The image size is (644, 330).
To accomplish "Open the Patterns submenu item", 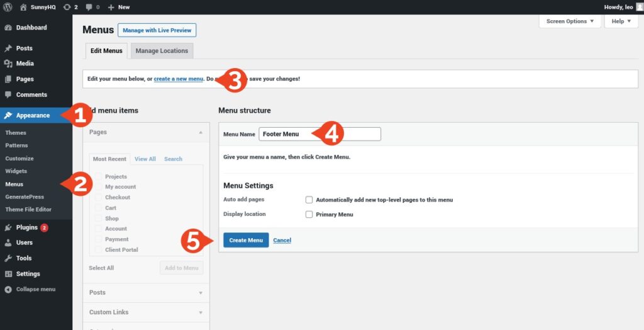I will click(x=17, y=145).
